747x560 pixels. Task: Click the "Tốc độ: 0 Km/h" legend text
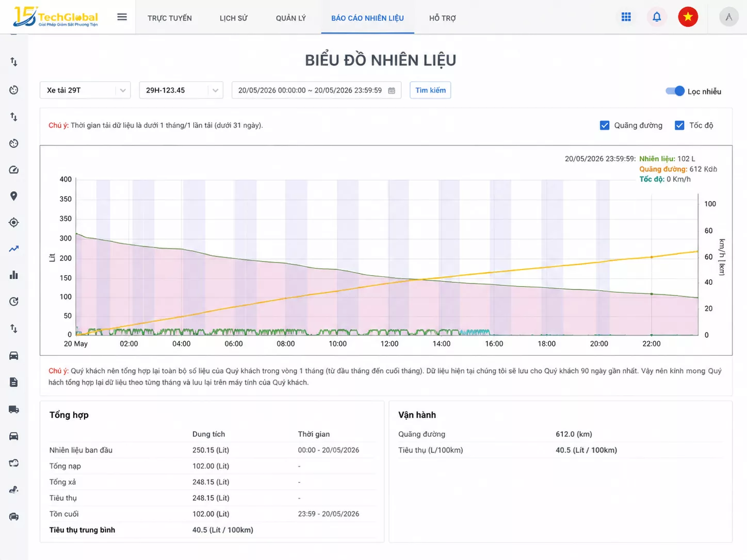point(665,179)
